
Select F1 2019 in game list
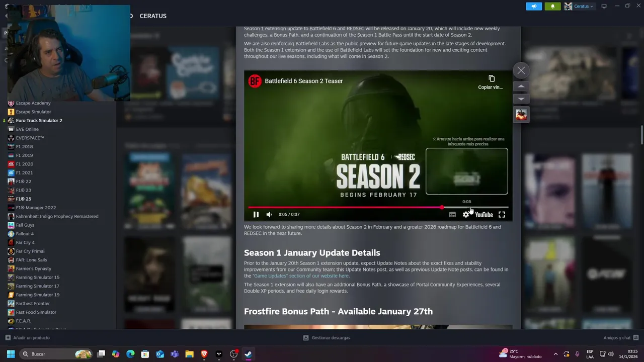pos(24,155)
